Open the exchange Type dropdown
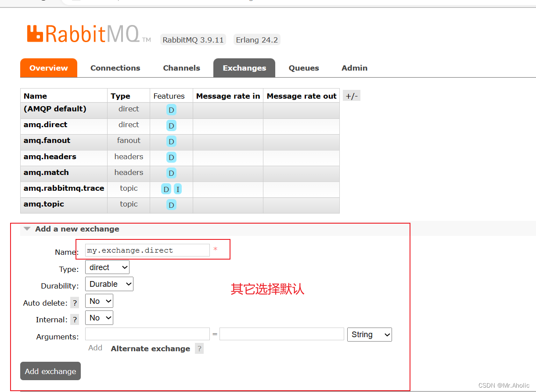The width and height of the screenshot is (536, 392). pyautogui.click(x=107, y=267)
